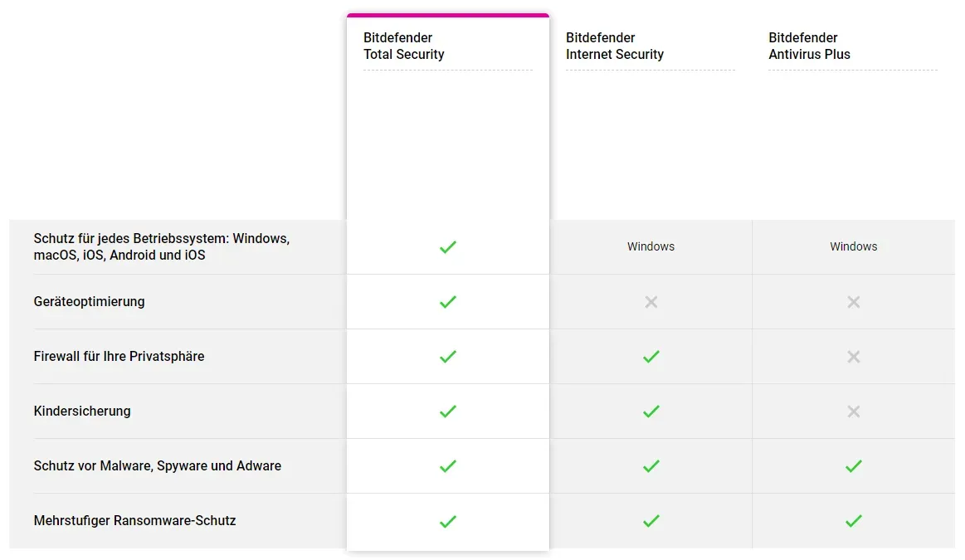Click Total Security checkmark for Betriebssystem row

coord(448,247)
